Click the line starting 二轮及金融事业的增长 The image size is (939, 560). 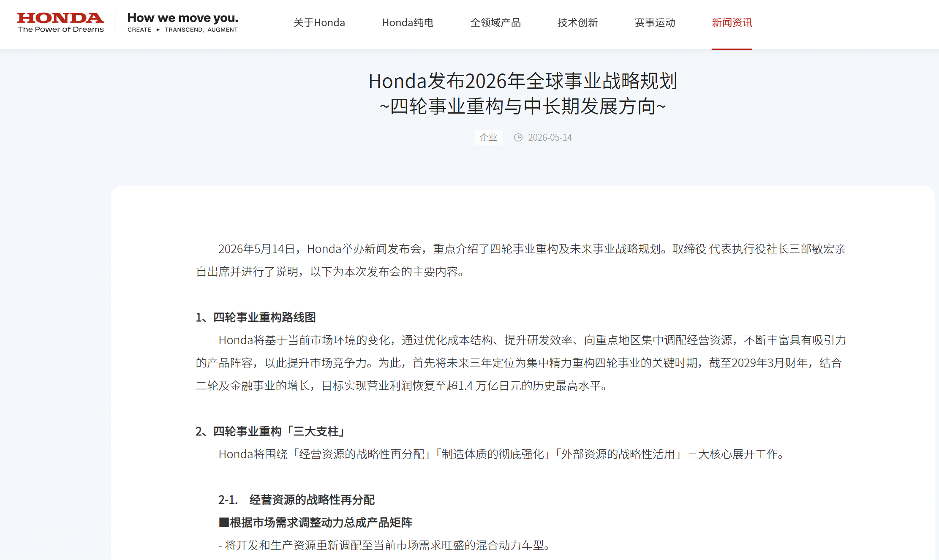pos(402,386)
